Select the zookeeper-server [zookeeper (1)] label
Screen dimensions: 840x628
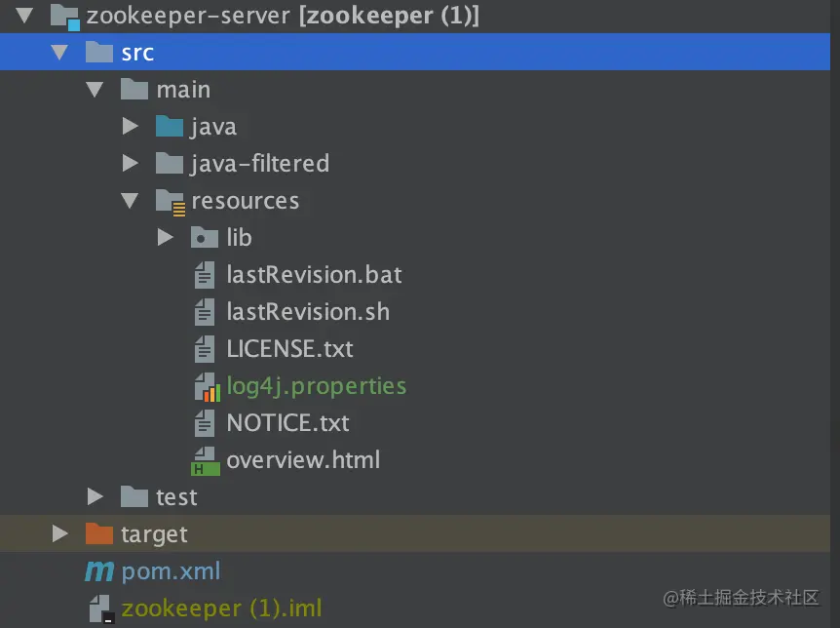coord(283,16)
